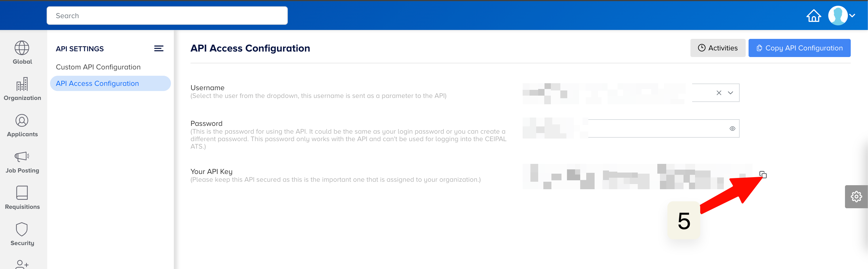Screen dimensions: 868x269
Task: Click the Activities button
Action: pyautogui.click(x=717, y=48)
